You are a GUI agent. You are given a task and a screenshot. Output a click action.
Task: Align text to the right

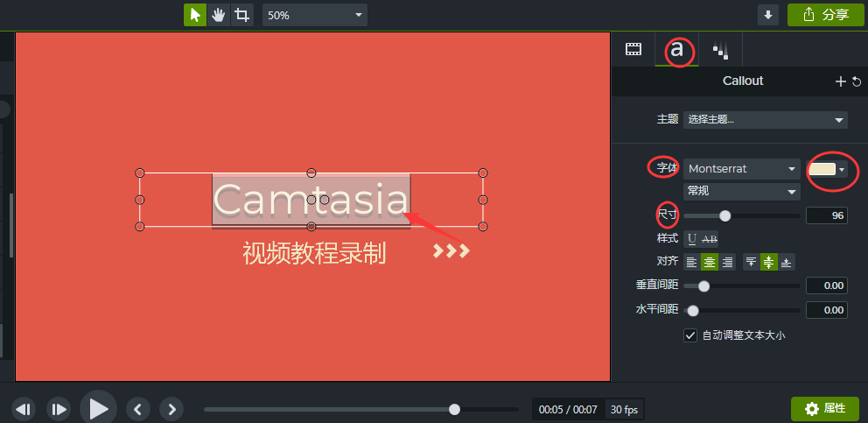[x=727, y=262]
